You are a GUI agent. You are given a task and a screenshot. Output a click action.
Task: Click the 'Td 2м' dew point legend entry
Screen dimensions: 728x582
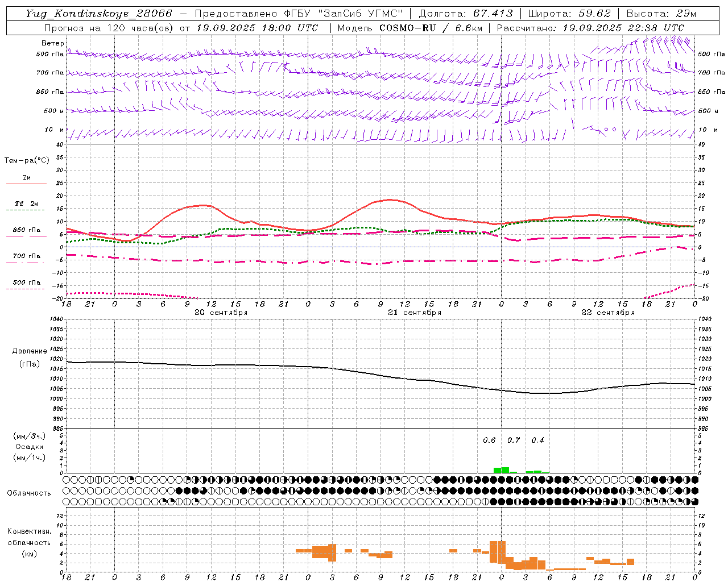(26, 203)
